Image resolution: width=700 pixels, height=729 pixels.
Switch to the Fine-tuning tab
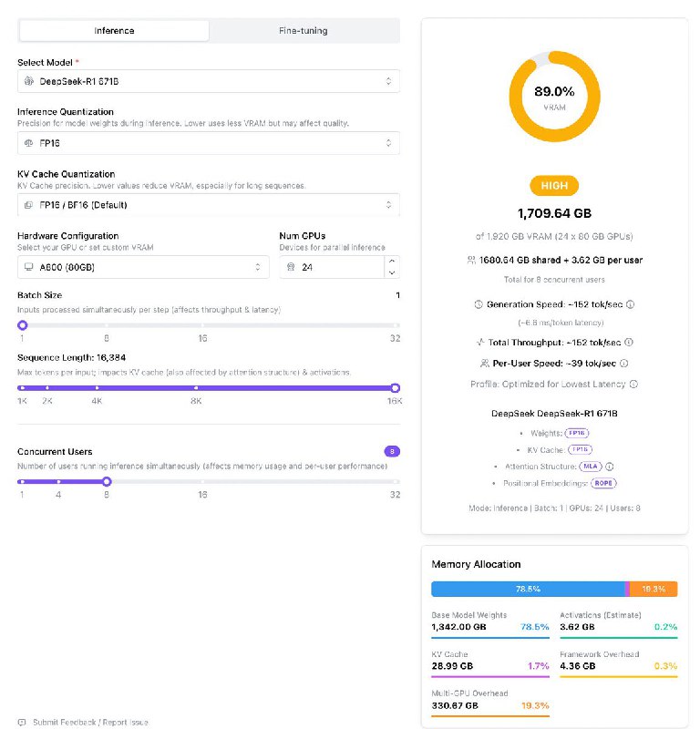304,31
